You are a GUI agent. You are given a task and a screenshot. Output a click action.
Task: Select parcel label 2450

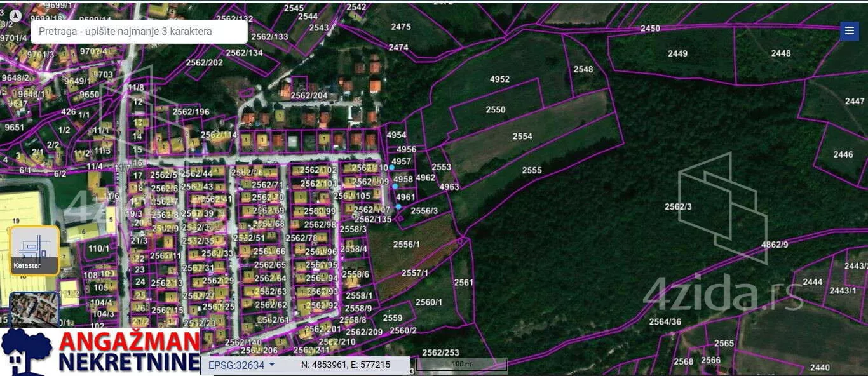pyautogui.click(x=650, y=29)
